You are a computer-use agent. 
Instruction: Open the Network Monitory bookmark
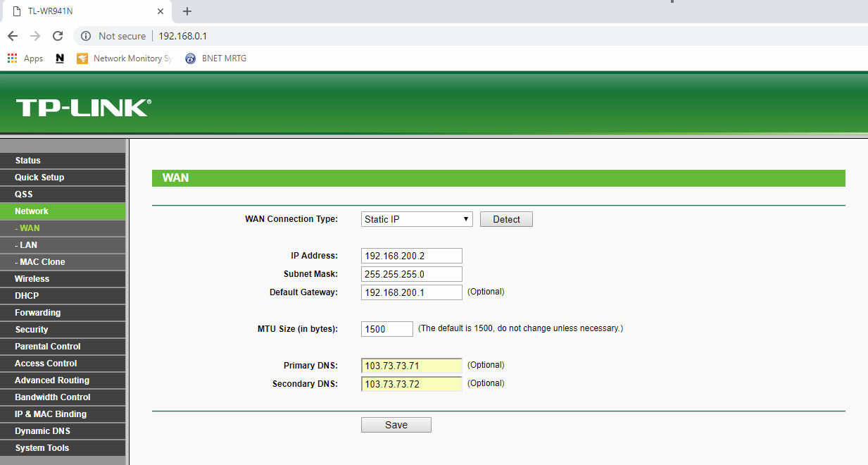pyautogui.click(x=124, y=58)
